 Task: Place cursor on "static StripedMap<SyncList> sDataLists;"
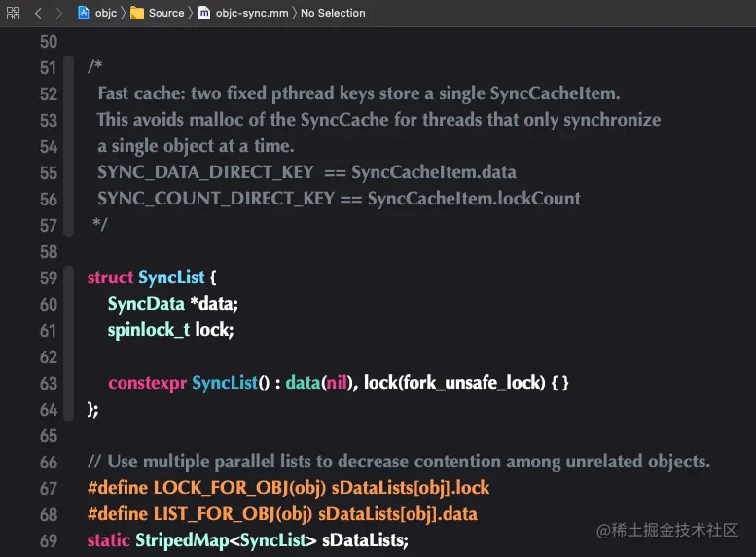pos(248,540)
